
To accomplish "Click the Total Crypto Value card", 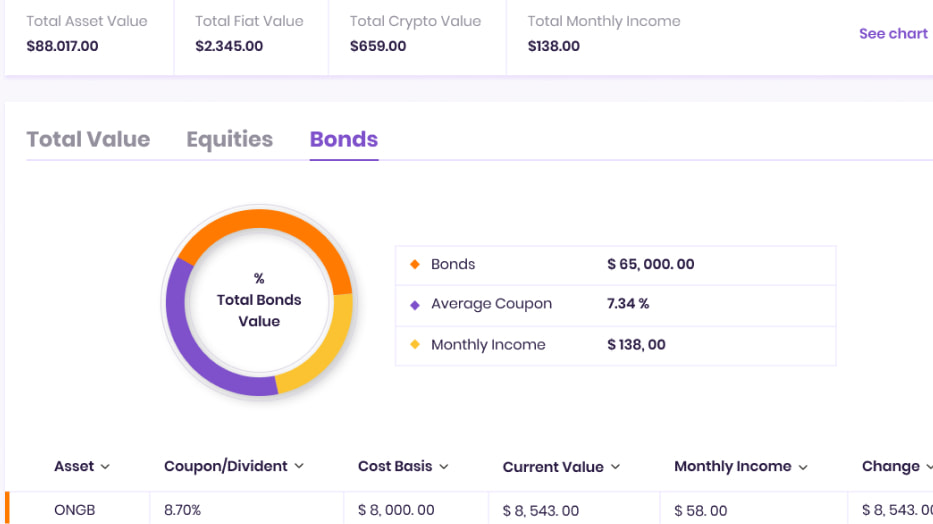I will click(415, 34).
